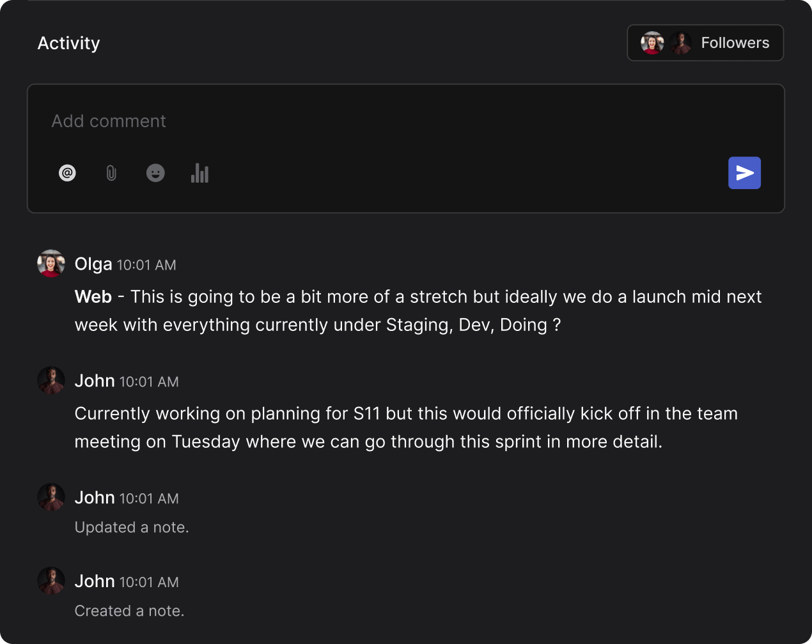Click John's avatar on 'Updated a note'

point(51,497)
